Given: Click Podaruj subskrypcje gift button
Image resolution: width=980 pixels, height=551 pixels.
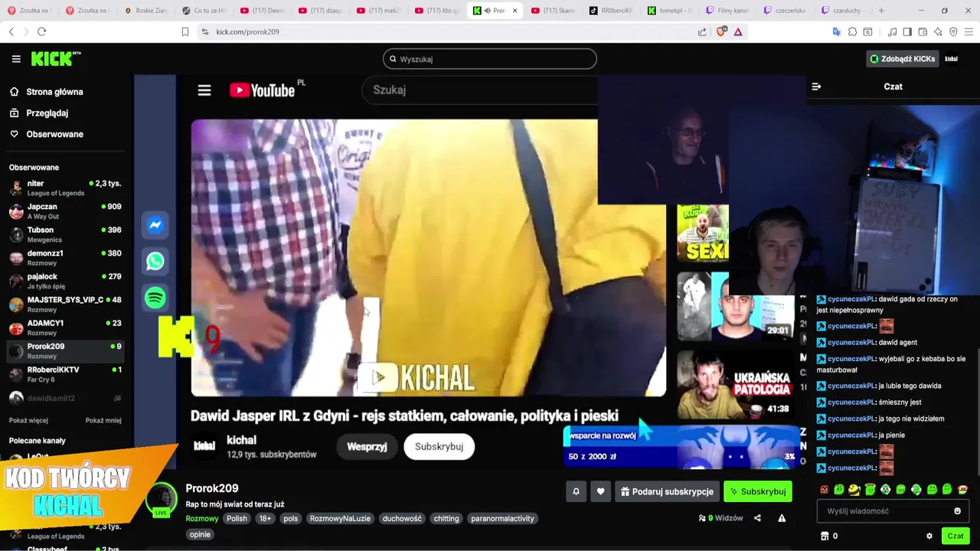Looking at the screenshot, I should pos(667,492).
